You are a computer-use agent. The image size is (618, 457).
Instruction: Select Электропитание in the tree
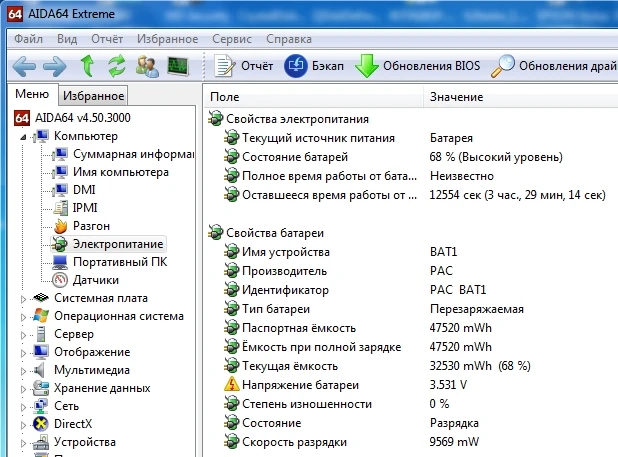pyautogui.click(x=118, y=244)
